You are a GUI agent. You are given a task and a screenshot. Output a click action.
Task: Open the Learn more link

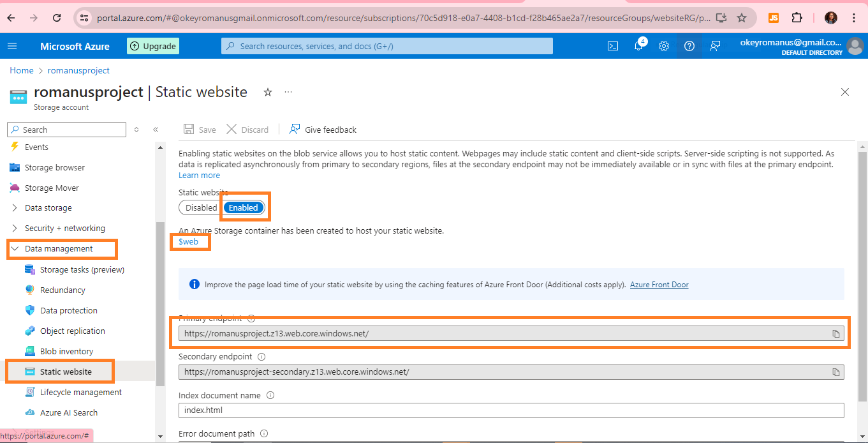pyautogui.click(x=199, y=176)
